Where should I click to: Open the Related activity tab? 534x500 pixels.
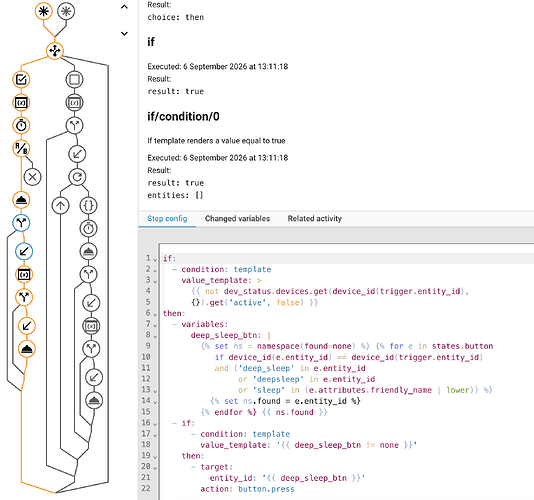315,219
